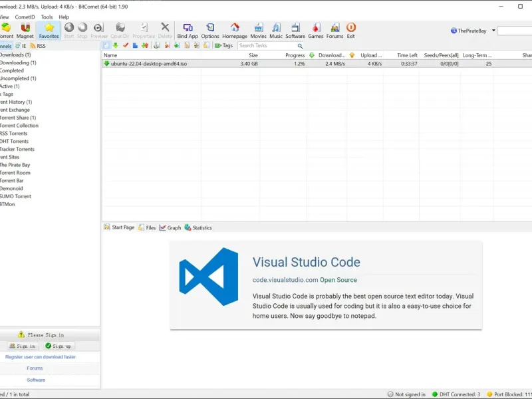
Task: Click the top-right search input box
Action: click(x=515, y=31)
